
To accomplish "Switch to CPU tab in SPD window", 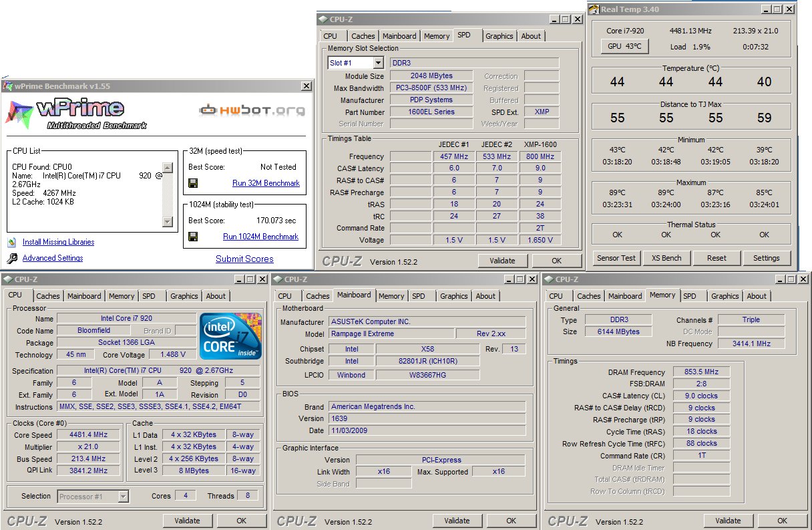I will pos(331,36).
